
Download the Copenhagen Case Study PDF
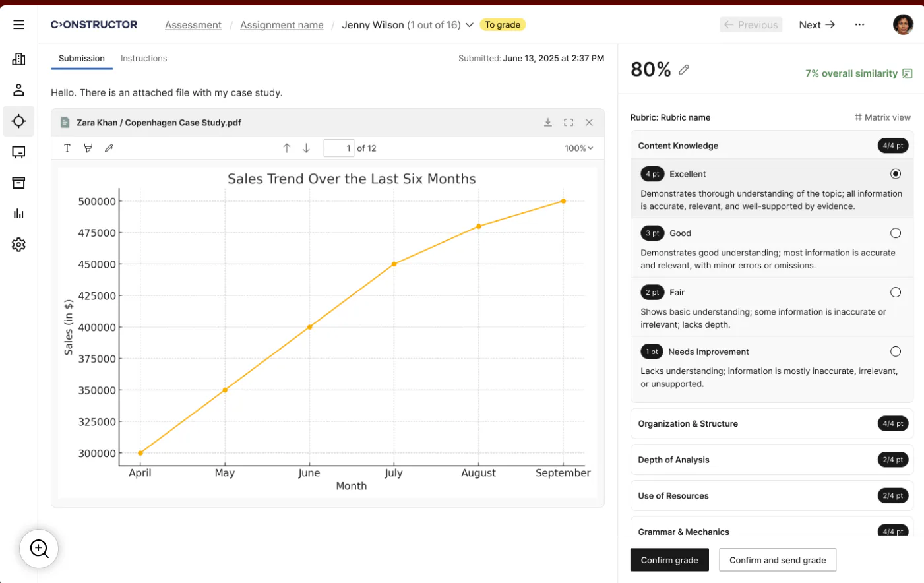(548, 123)
